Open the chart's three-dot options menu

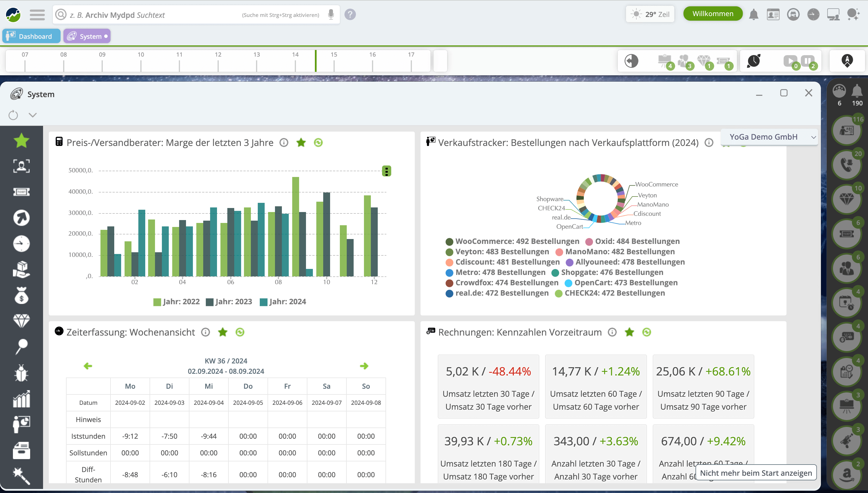pyautogui.click(x=386, y=171)
